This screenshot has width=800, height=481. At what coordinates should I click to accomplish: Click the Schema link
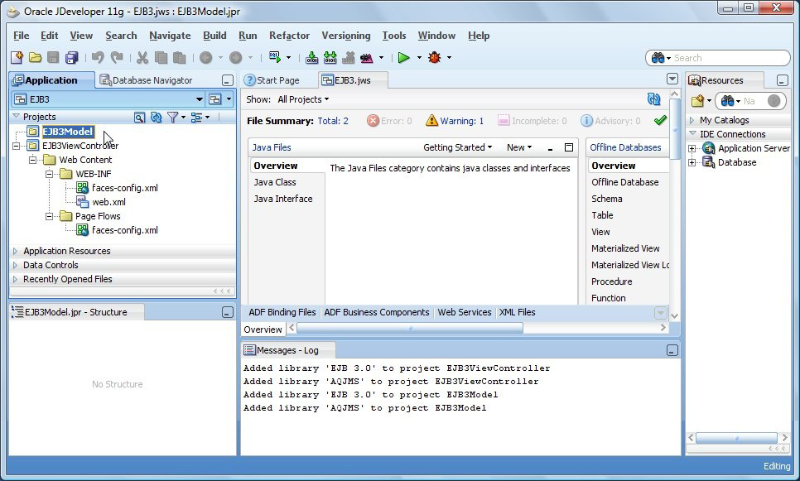(607, 199)
